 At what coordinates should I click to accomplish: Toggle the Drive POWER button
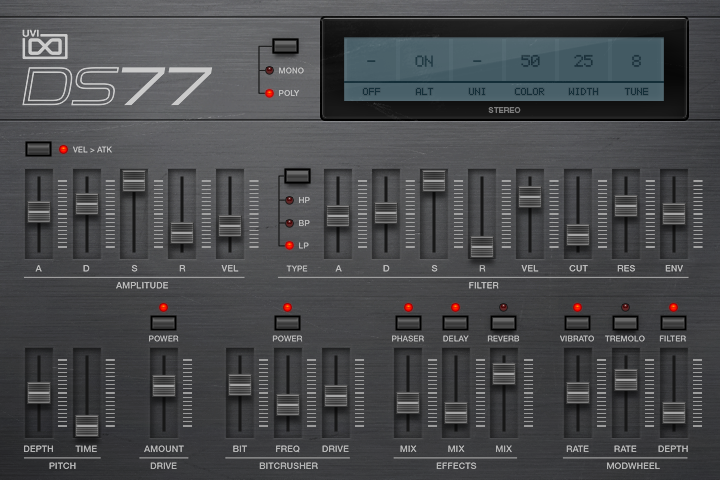click(x=163, y=322)
